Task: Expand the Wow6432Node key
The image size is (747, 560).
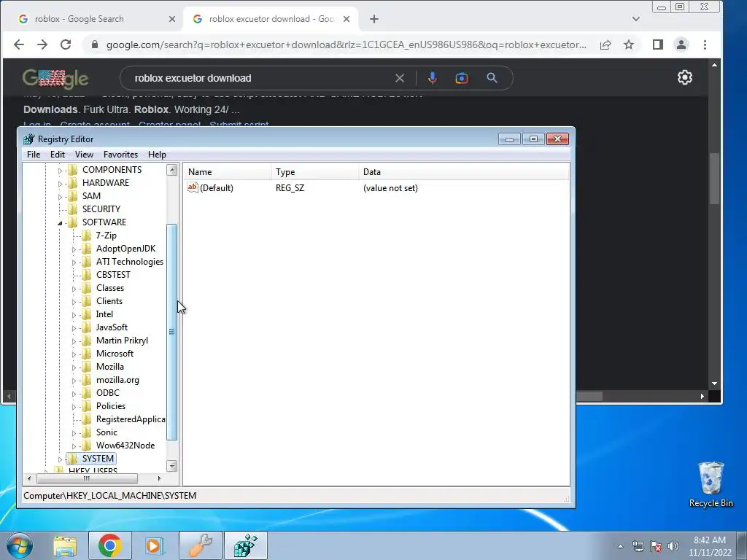Action: [74, 446]
